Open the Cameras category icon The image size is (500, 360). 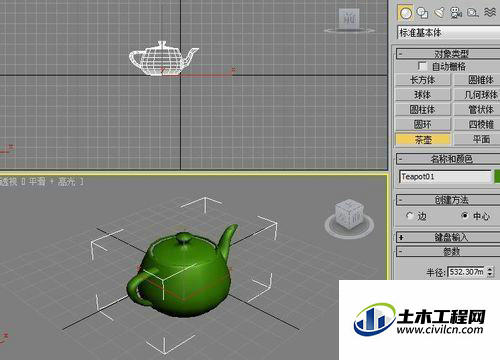pyautogui.click(x=456, y=13)
